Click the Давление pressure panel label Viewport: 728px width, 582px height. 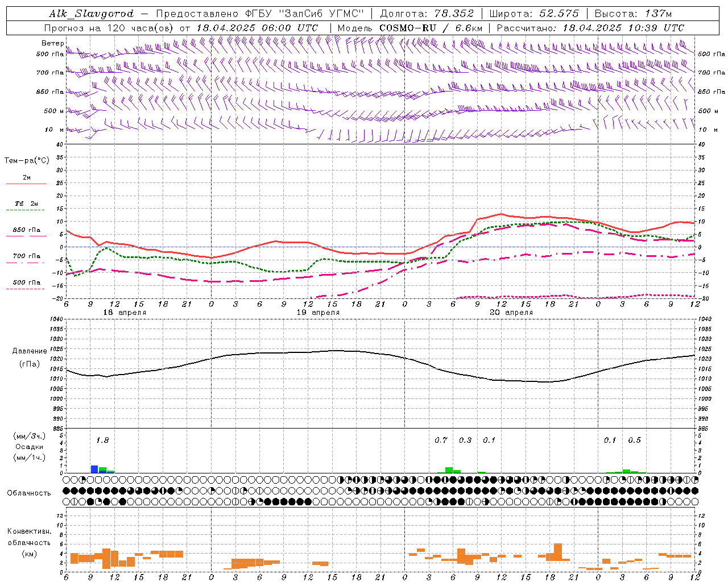coord(30,351)
